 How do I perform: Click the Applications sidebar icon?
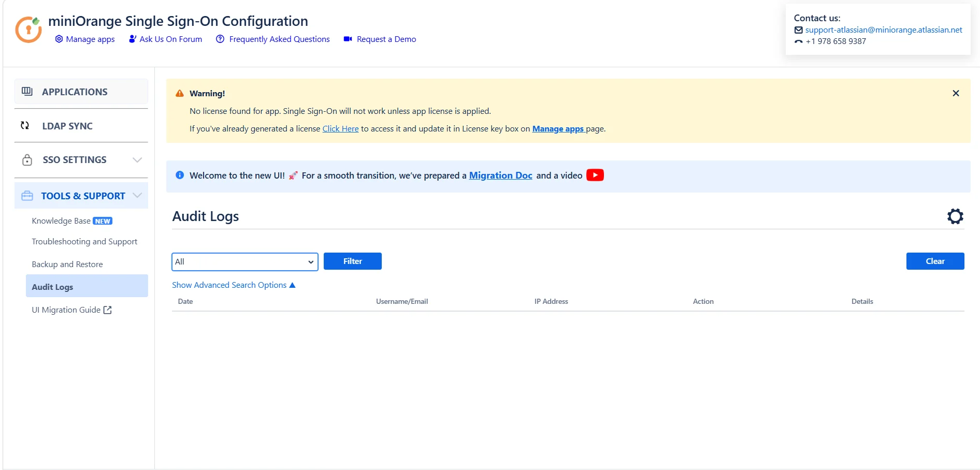pyautogui.click(x=27, y=92)
